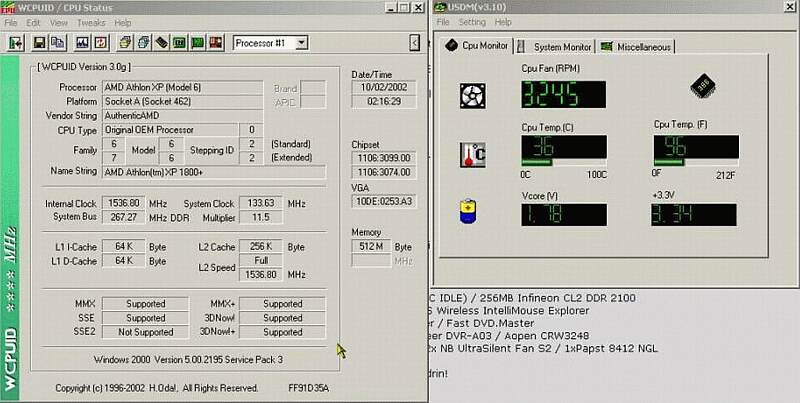This screenshot has height=403, width=800.
Task: Click the 386 chip icon in USDM
Action: point(703,86)
